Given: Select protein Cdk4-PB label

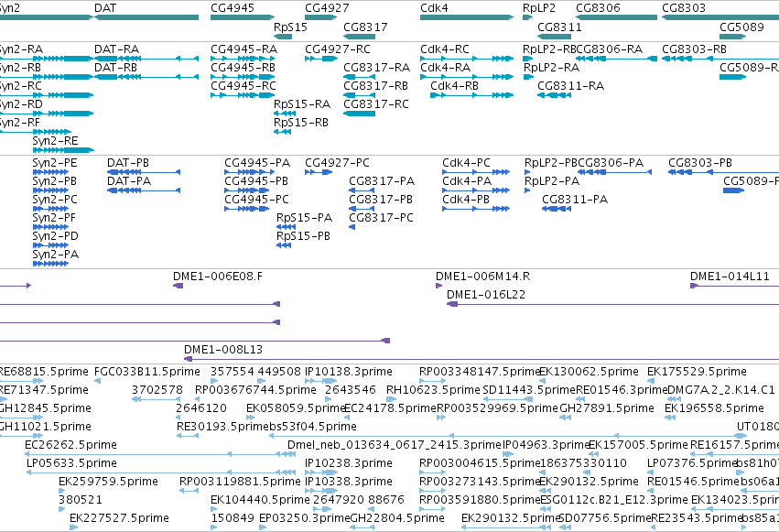Looking at the screenshot, I should tap(466, 200).
